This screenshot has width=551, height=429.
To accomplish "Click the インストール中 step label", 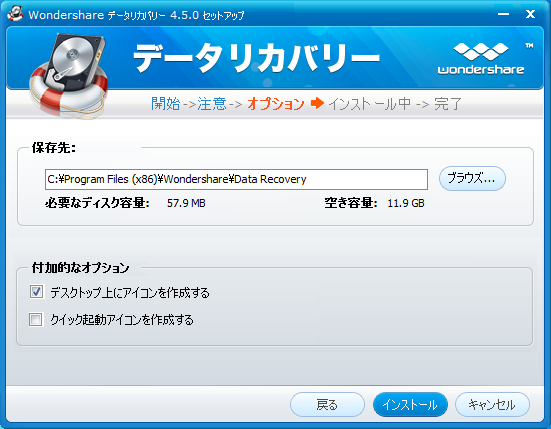I will pyautogui.click(x=370, y=104).
